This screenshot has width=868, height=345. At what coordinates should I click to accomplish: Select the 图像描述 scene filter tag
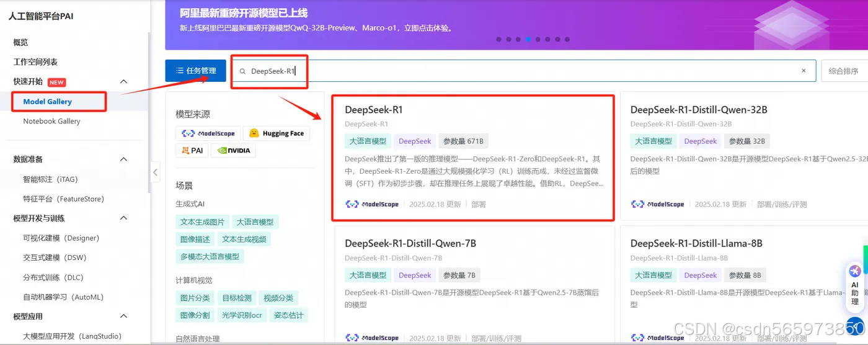[195, 240]
